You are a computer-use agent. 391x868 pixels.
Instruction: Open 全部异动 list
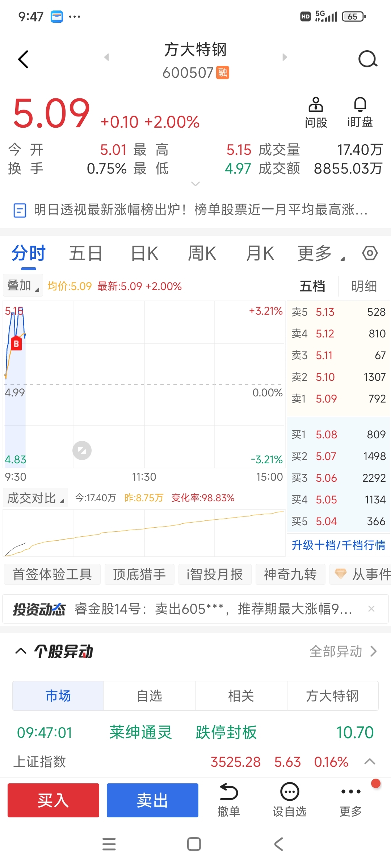[x=343, y=651]
